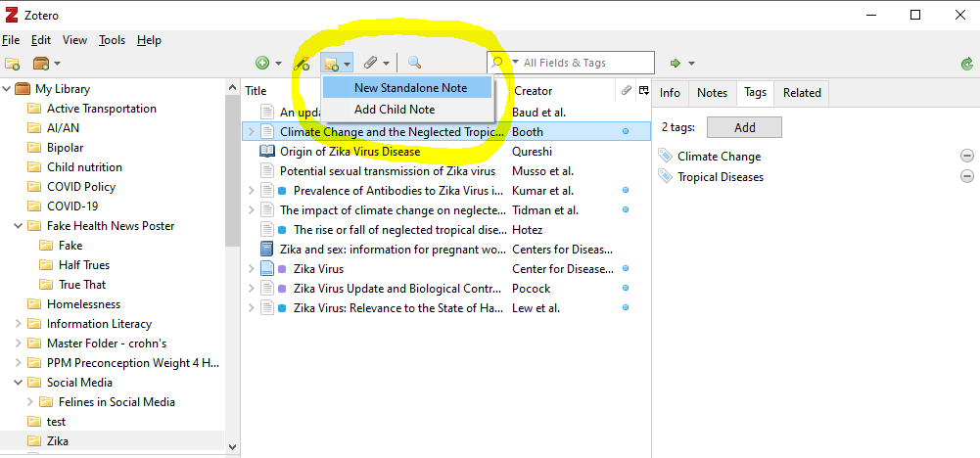Click the search mode magnifier dropdown icon
Viewport: 980px width, 458px height.
click(502, 63)
